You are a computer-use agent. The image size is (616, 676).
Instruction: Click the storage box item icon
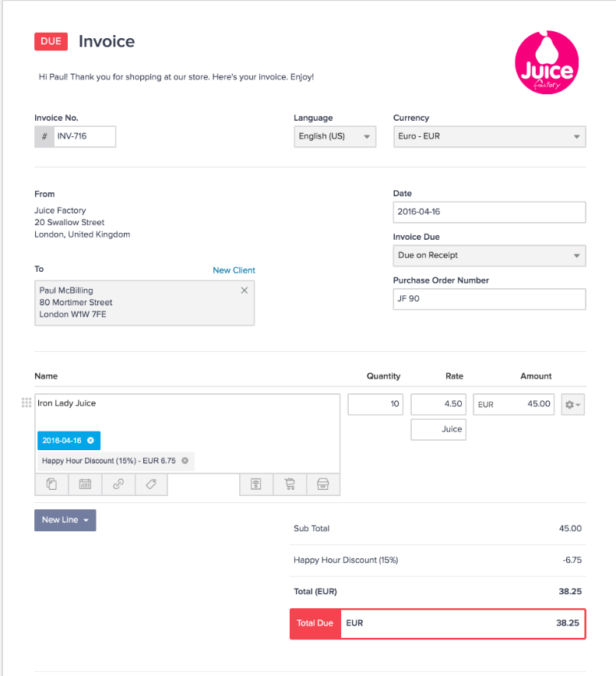click(x=323, y=484)
